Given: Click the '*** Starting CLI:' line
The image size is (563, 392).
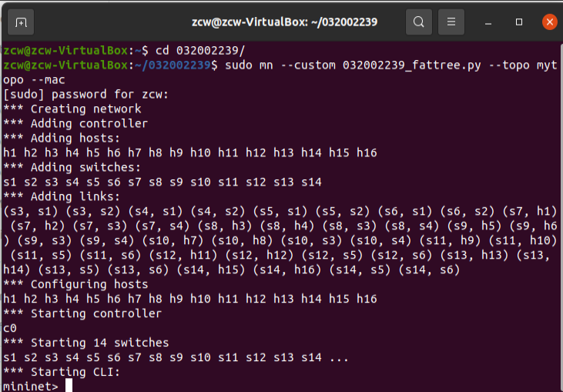Looking at the screenshot, I should coord(62,371).
